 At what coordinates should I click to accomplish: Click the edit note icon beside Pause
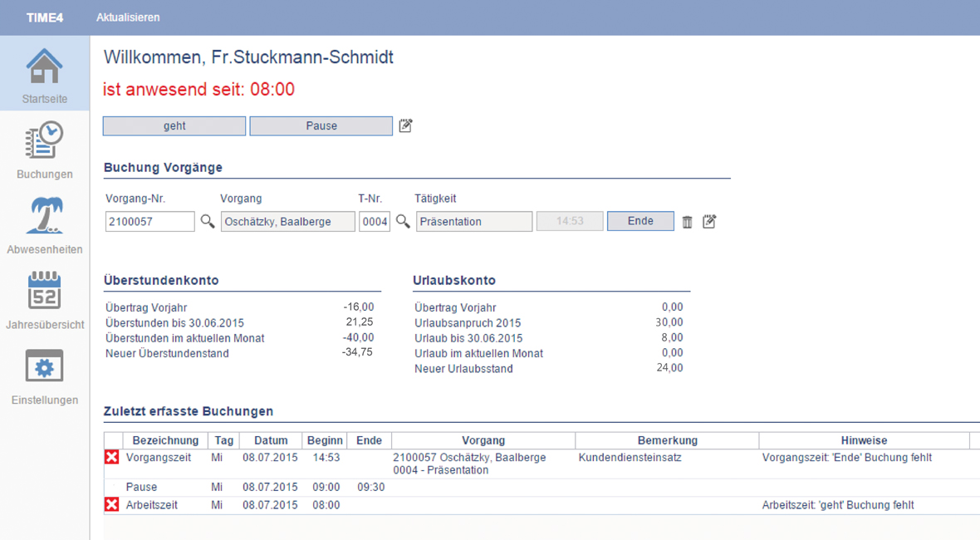click(405, 126)
